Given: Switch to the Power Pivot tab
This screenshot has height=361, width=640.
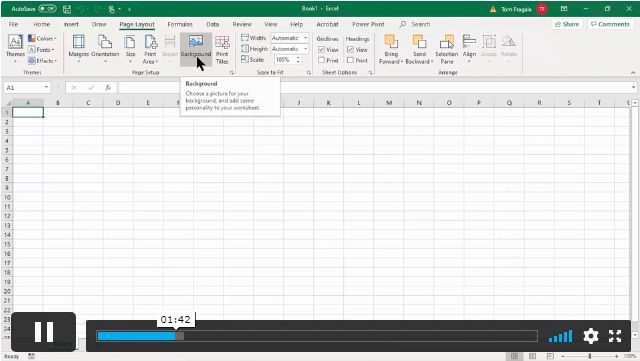Looking at the screenshot, I should 368,24.
